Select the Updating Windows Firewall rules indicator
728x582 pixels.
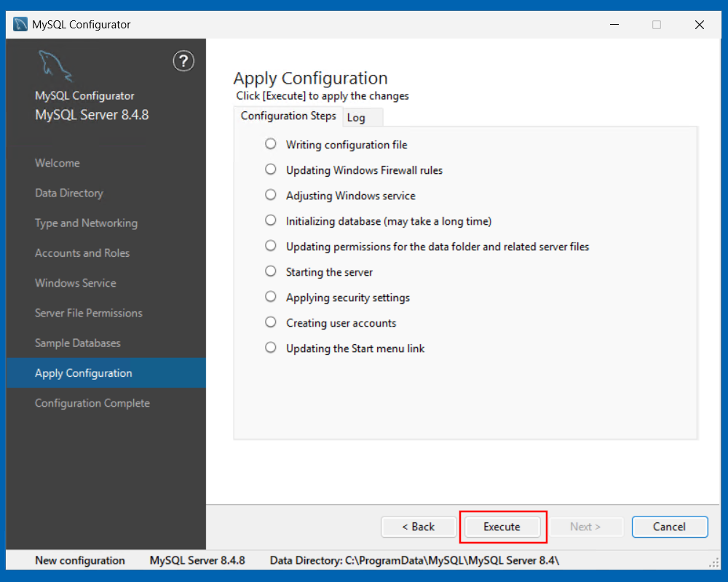coord(271,170)
